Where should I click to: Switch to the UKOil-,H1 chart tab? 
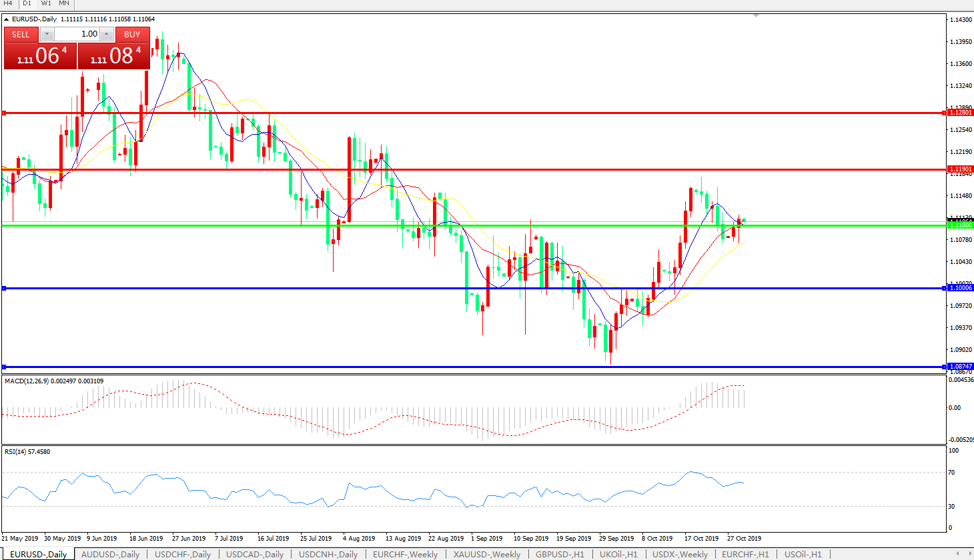pos(618,554)
